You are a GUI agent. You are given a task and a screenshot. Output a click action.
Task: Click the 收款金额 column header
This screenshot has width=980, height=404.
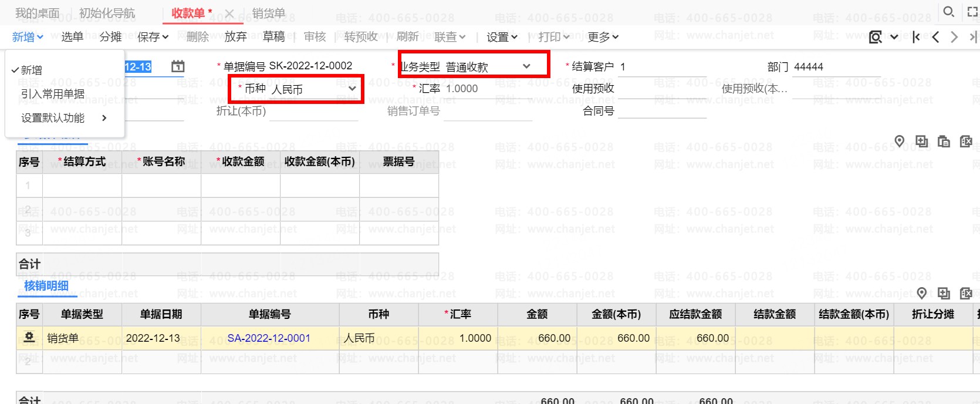tap(241, 161)
